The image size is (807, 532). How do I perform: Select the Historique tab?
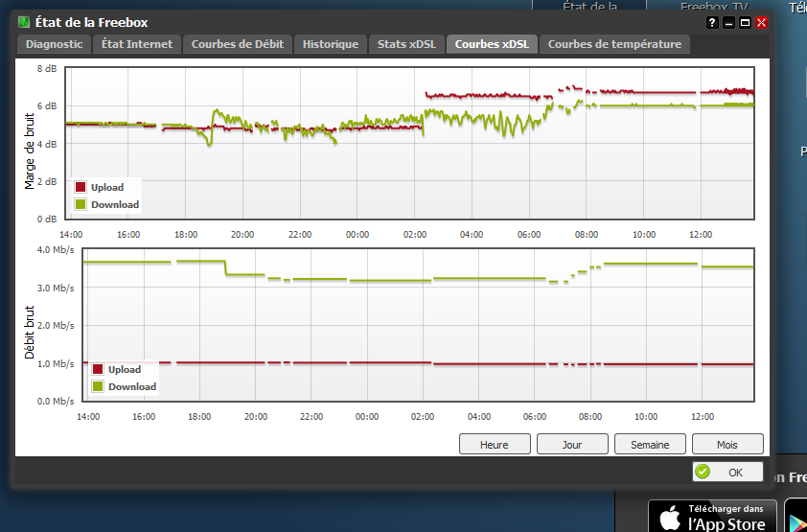331,44
